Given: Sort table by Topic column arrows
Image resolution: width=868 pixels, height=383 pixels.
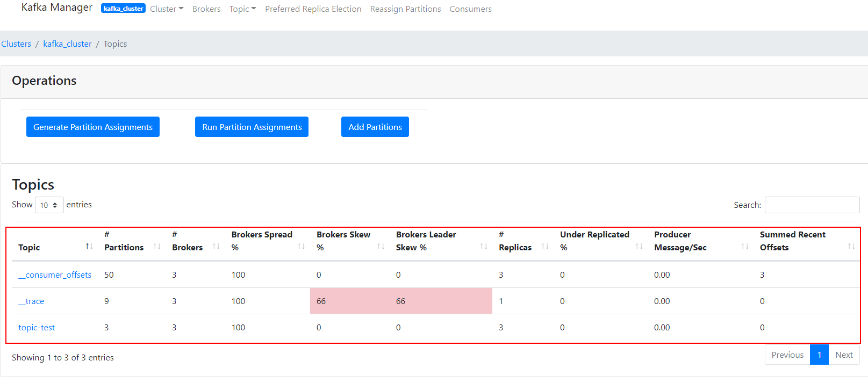Looking at the screenshot, I should coord(89,247).
